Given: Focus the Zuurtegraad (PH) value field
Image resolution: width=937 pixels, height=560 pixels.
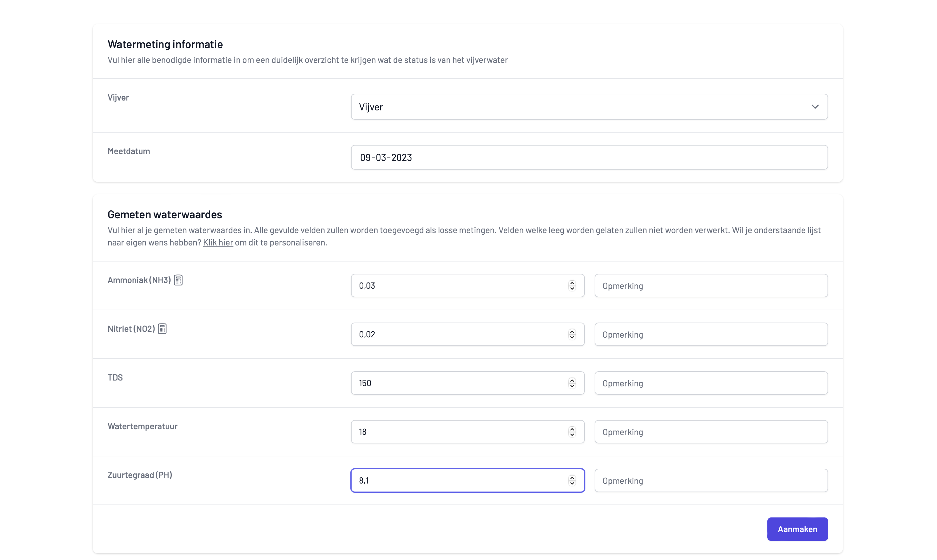Looking at the screenshot, I should click(x=468, y=480).
